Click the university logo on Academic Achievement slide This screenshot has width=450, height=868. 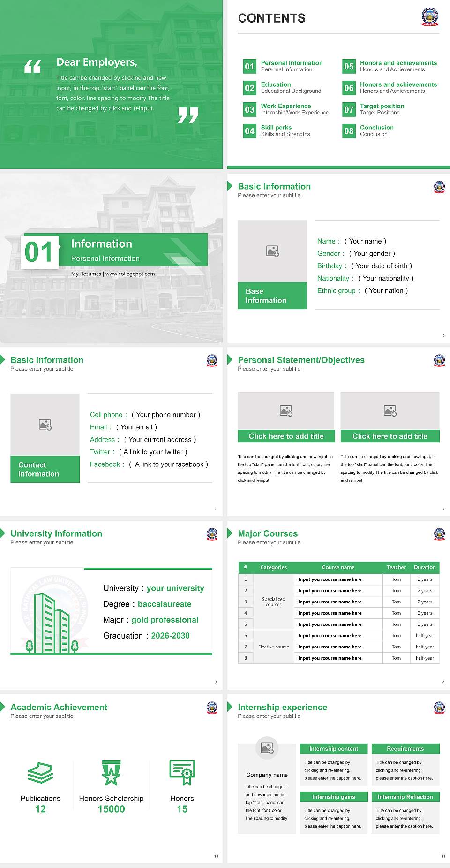[212, 708]
